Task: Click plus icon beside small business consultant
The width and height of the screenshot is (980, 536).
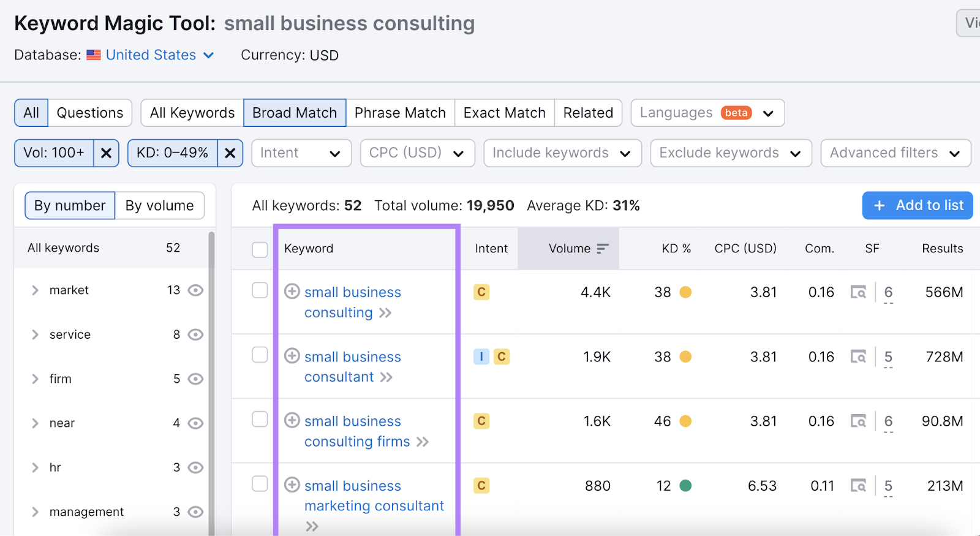Action: click(292, 356)
